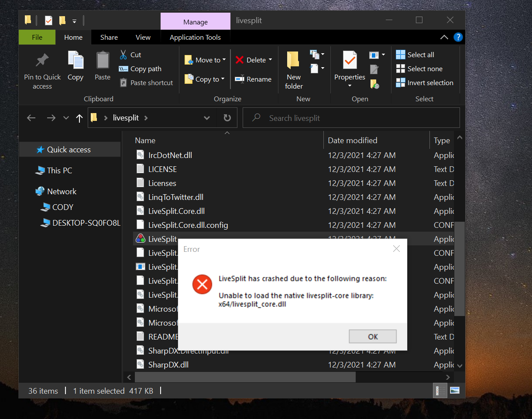
Task: Expand the Delete dropdown arrow
Action: [271, 59]
